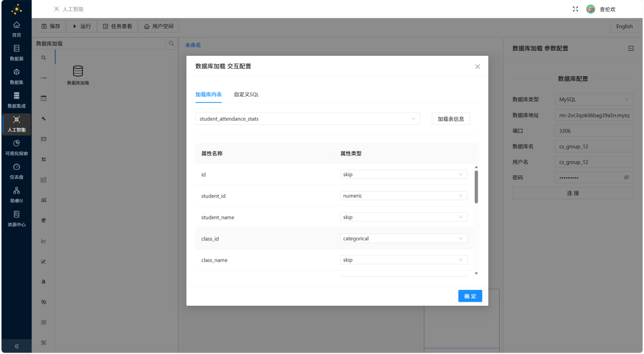This screenshot has height=354, width=644.
Task: Select the table category icon in component strip
Action: pyautogui.click(x=44, y=99)
